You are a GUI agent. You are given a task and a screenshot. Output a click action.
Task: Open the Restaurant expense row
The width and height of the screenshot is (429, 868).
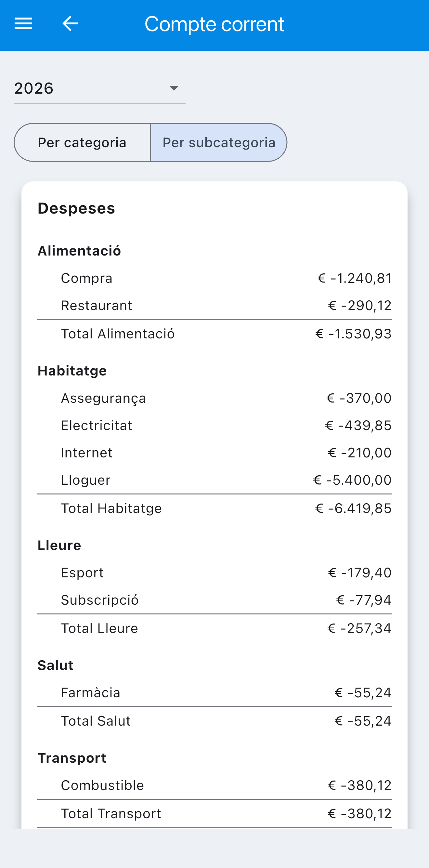point(214,306)
